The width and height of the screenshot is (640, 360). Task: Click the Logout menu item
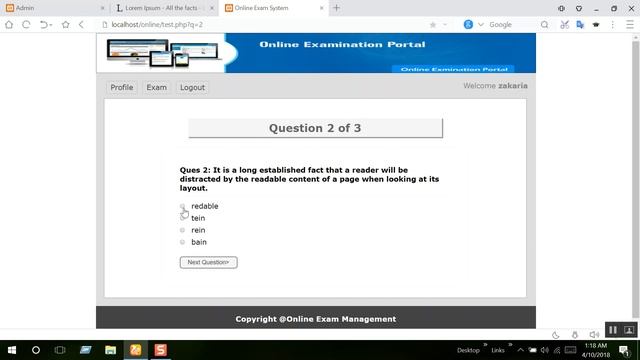click(x=192, y=87)
